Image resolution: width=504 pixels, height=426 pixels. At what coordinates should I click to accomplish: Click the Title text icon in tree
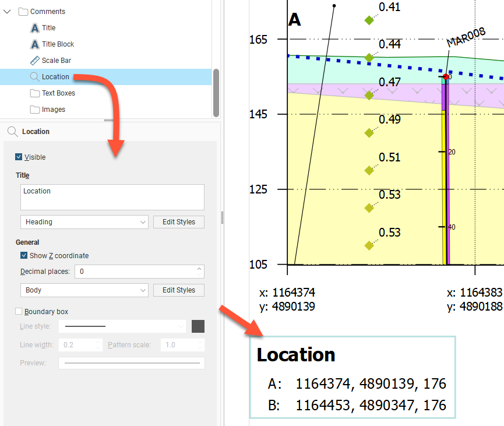coord(35,28)
